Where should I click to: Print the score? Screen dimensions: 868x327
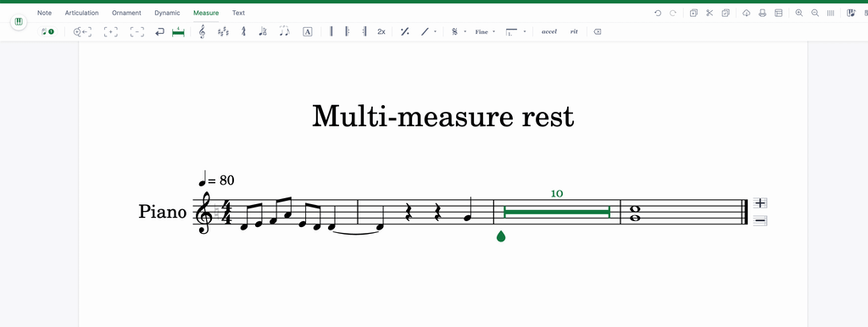tap(762, 13)
